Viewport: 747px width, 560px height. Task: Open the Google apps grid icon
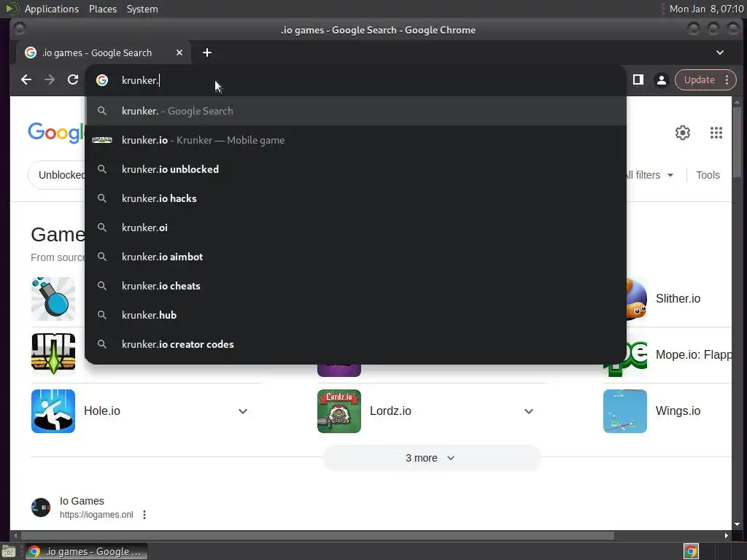(716, 133)
